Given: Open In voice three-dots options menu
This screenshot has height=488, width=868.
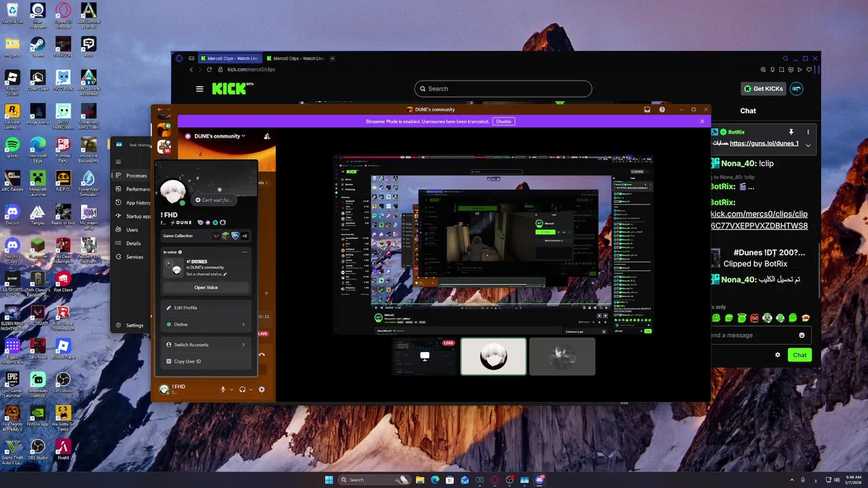Looking at the screenshot, I should point(245,252).
